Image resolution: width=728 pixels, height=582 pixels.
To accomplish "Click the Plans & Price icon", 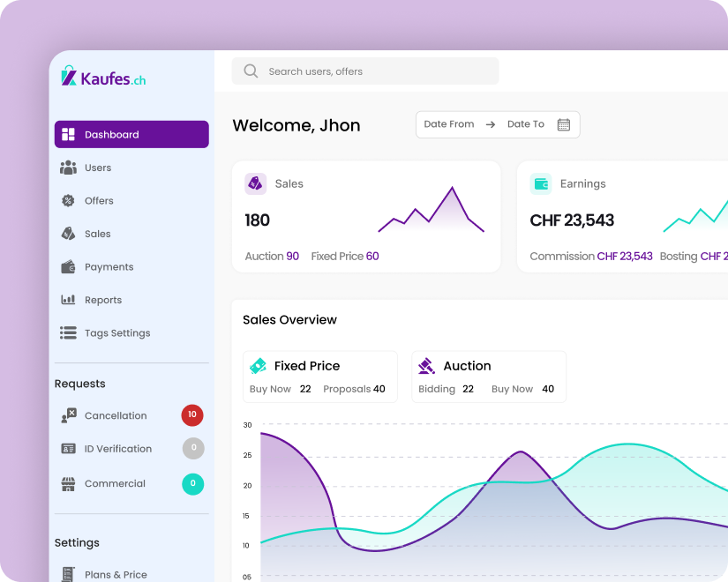I will pyautogui.click(x=68, y=574).
